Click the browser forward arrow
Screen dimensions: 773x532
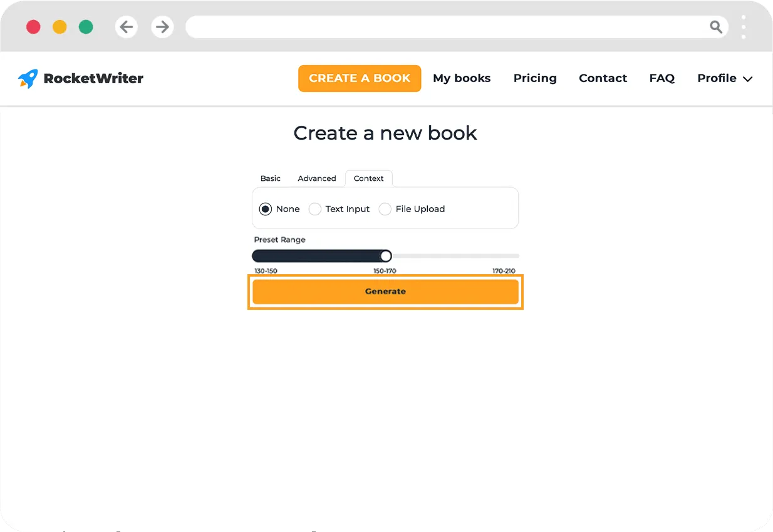(x=162, y=27)
